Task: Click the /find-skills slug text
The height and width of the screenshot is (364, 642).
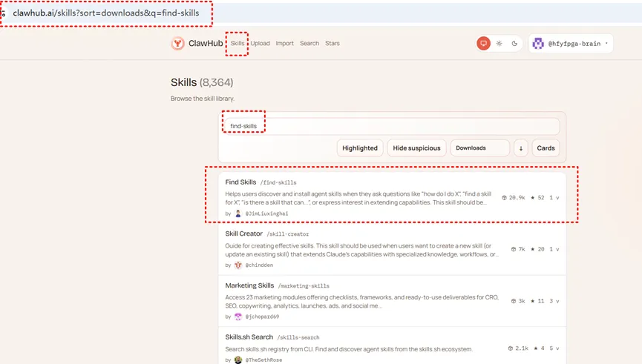Action: [278, 182]
